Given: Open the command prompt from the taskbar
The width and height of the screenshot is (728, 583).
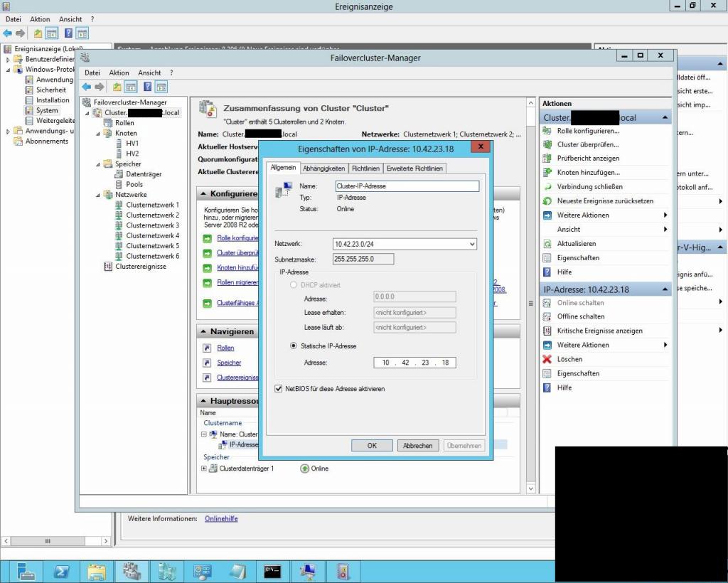Looking at the screenshot, I should click(x=272, y=572).
